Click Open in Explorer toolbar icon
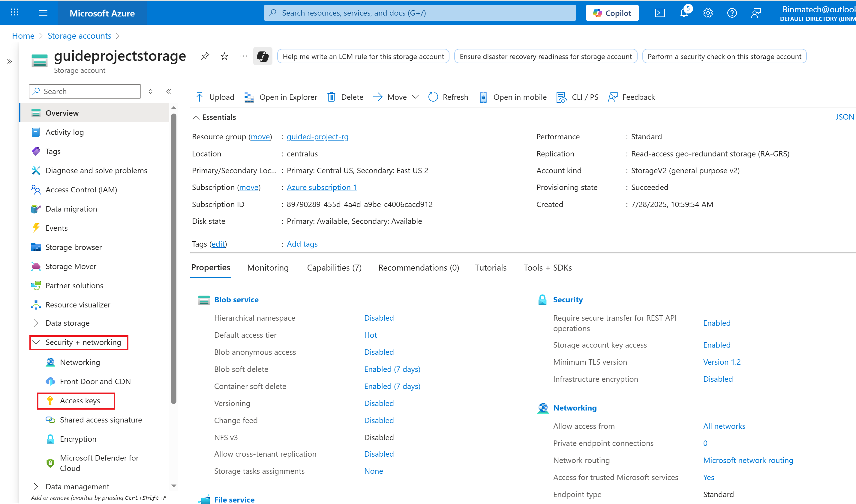The width and height of the screenshot is (856, 504). (x=249, y=97)
